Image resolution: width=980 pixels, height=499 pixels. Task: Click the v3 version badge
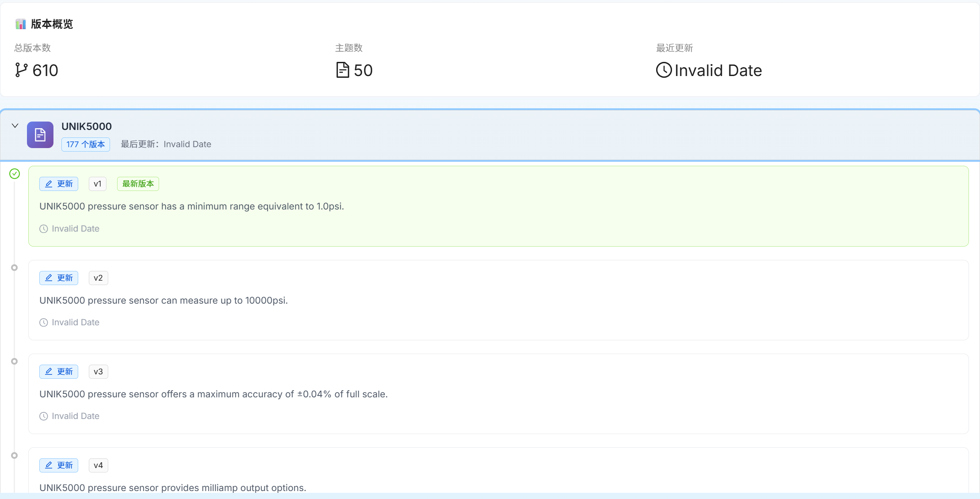[x=98, y=372]
